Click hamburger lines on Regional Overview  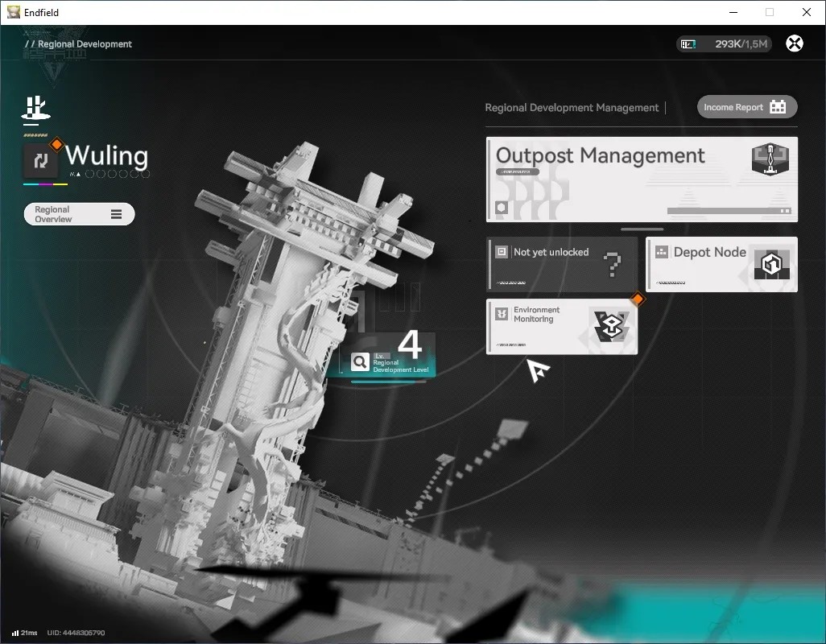click(x=117, y=214)
